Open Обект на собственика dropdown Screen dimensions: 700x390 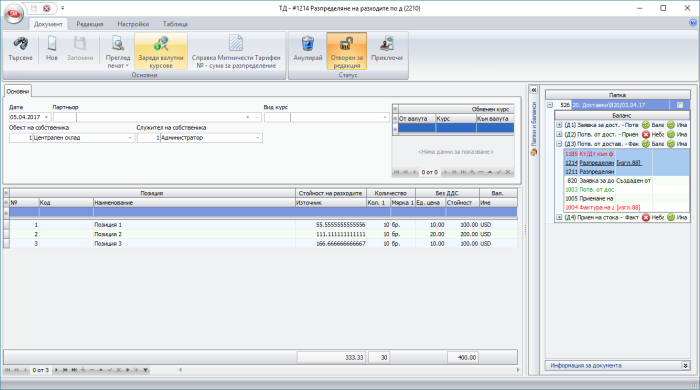[x=130, y=138]
